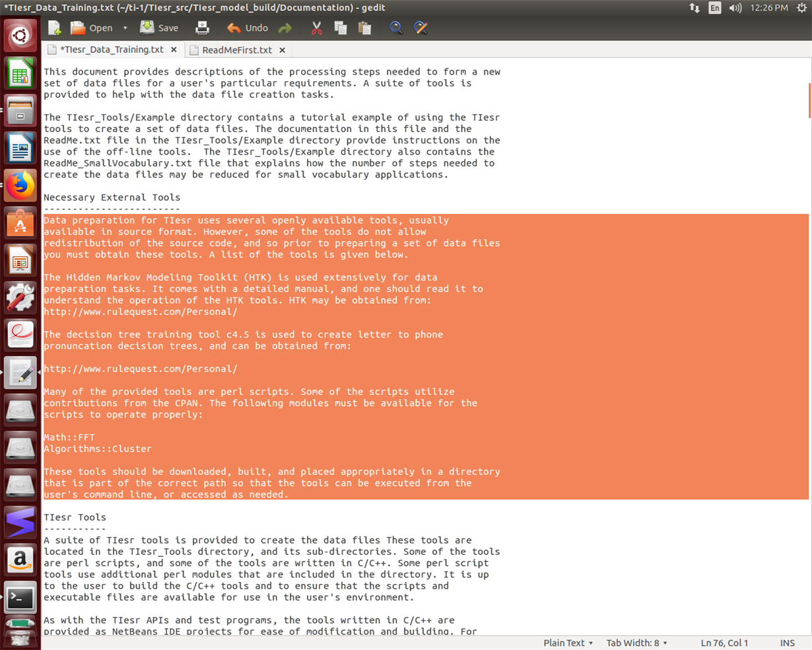Image resolution: width=812 pixels, height=650 pixels.
Task: Close the ReadMeFirst.txt tab
Action: click(282, 50)
